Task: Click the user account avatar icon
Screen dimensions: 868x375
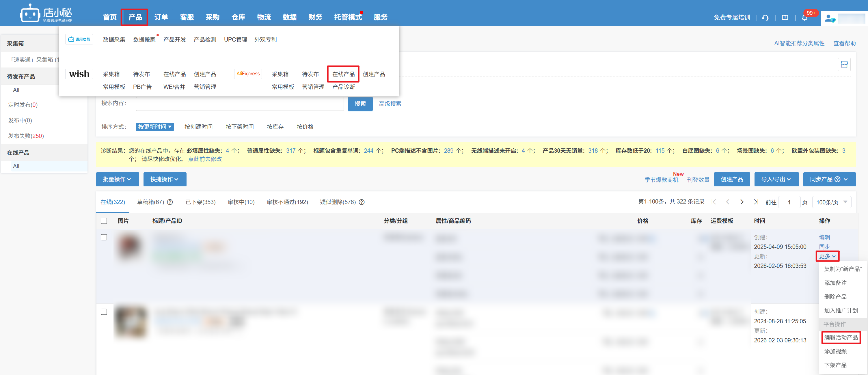Action: click(x=830, y=18)
